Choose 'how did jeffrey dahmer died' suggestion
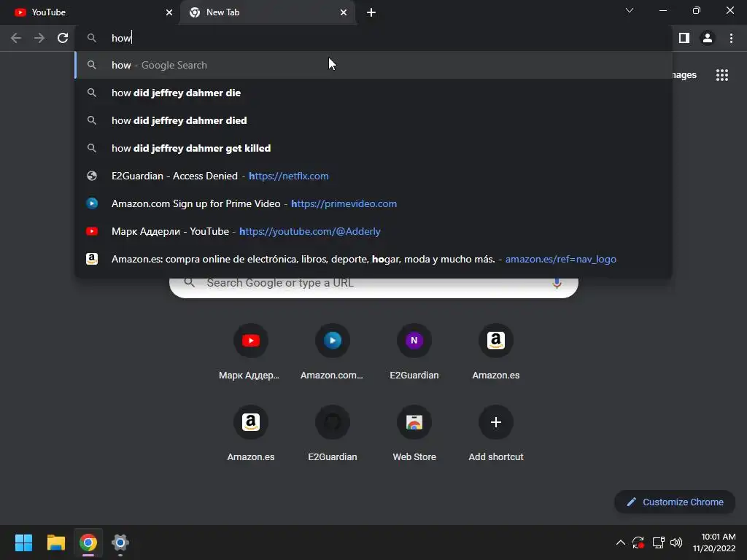747x560 pixels. tap(373, 120)
